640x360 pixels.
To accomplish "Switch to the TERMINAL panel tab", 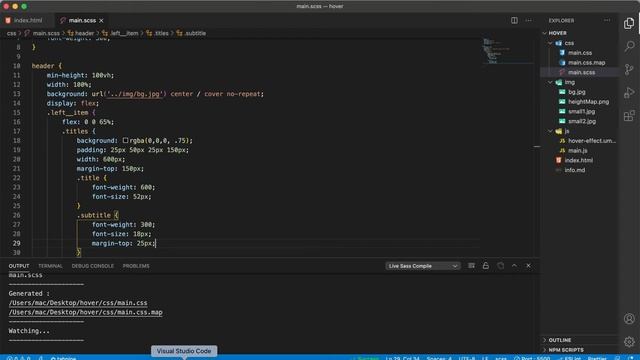I will (x=50, y=266).
